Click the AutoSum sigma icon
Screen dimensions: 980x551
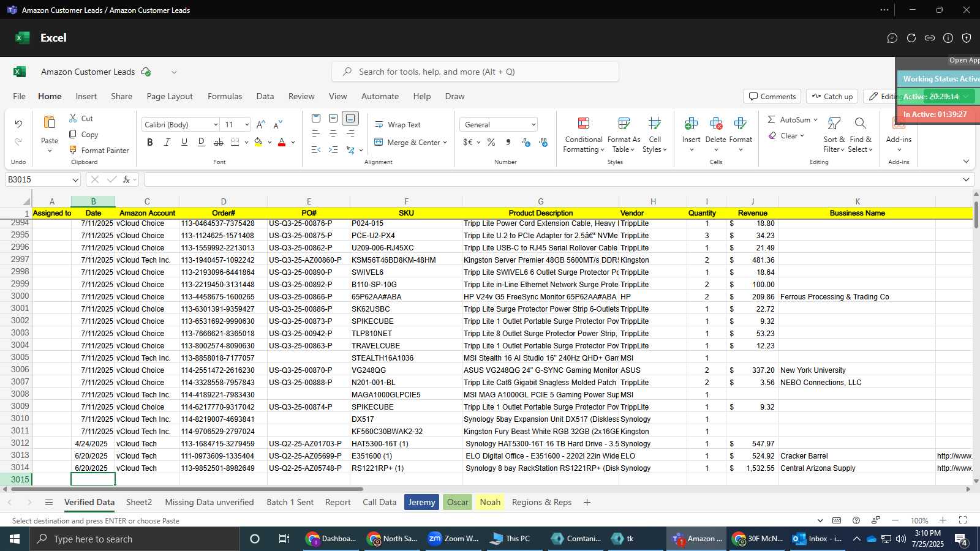point(772,119)
